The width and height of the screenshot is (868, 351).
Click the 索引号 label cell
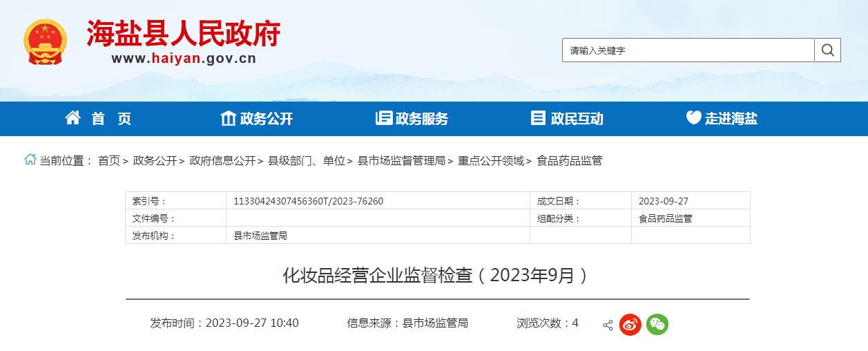tap(176, 201)
